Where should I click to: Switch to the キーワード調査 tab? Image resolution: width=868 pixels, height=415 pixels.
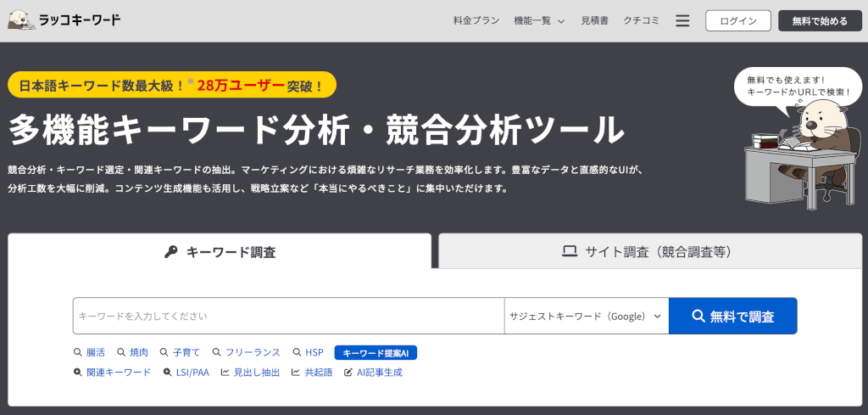[x=220, y=251]
